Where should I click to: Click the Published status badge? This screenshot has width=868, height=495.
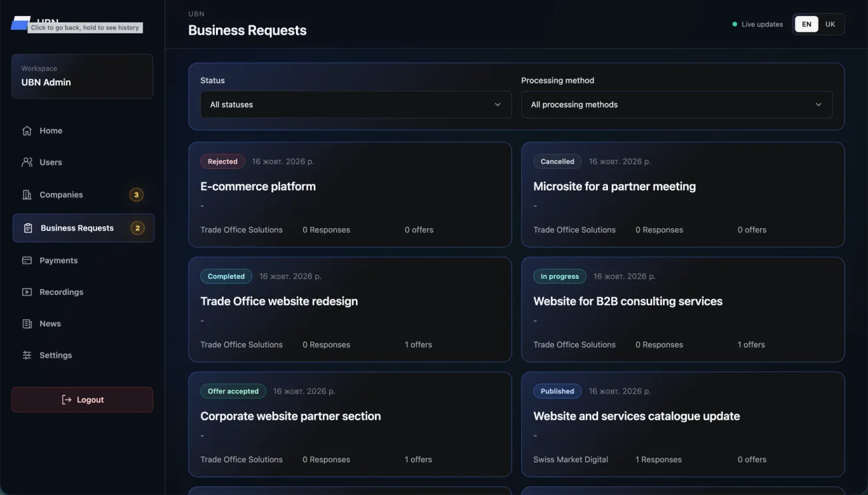[557, 391]
